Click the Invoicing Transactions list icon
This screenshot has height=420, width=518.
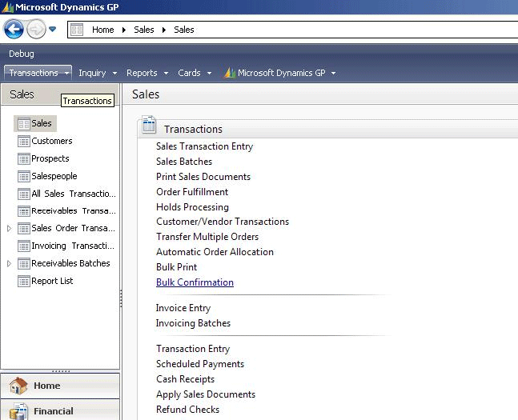coord(23,246)
